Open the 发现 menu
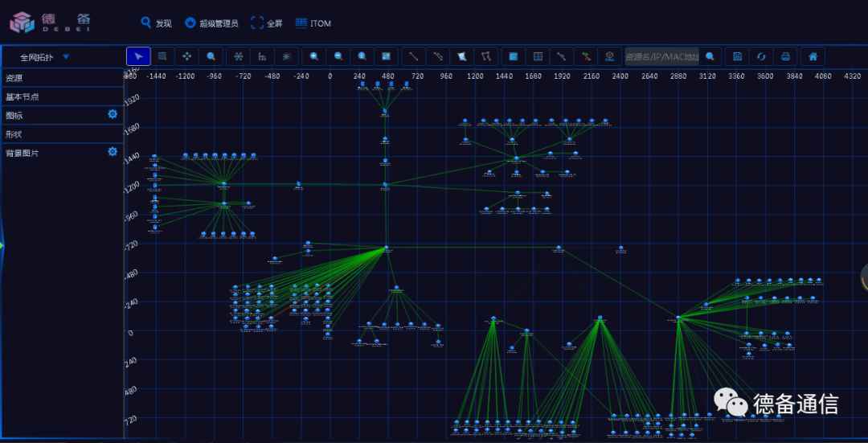This screenshot has width=868, height=443. click(x=156, y=23)
